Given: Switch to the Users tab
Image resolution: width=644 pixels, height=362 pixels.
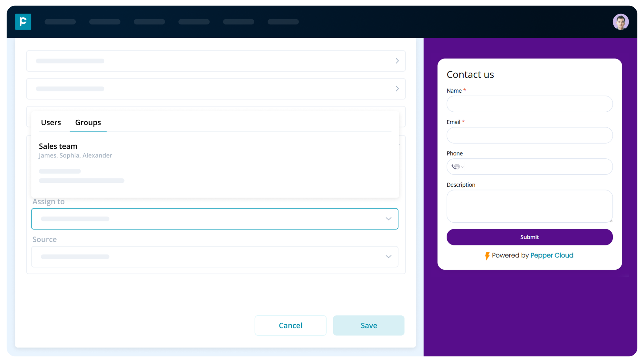Looking at the screenshot, I should pyautogui.click(x=51, y=123).
